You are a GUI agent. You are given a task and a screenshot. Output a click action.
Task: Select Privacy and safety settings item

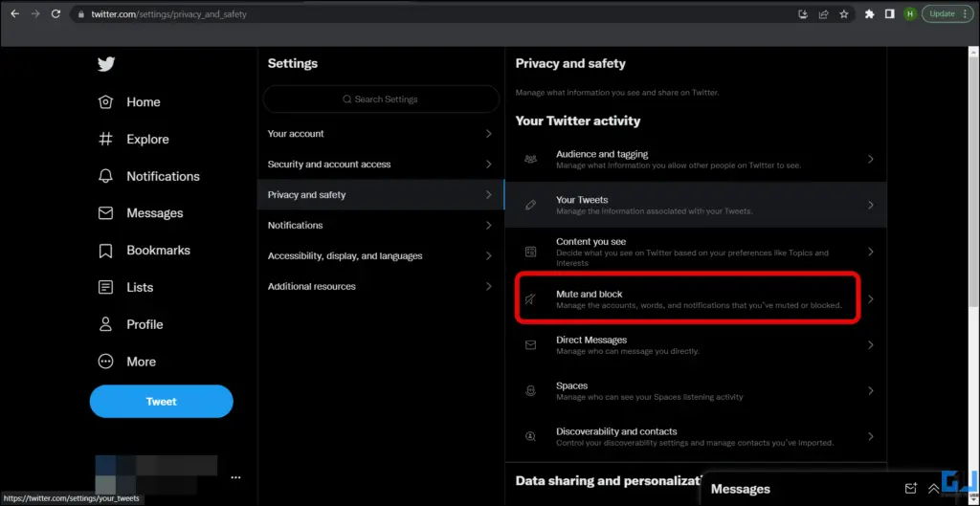tap(381, 195)
